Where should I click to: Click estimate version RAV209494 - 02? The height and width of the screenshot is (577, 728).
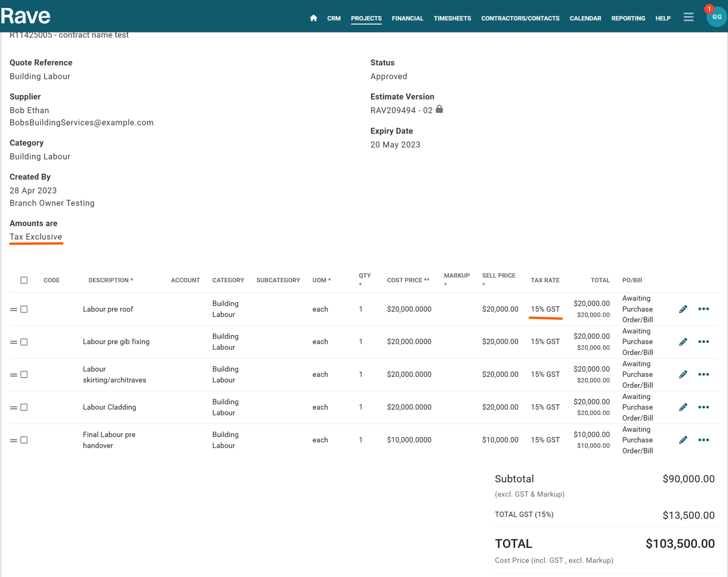401,110
